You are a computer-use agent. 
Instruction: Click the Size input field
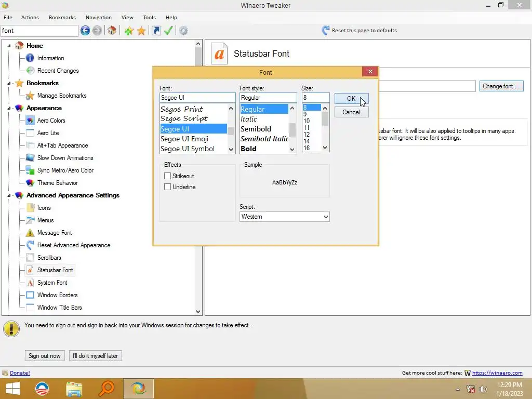315,98
